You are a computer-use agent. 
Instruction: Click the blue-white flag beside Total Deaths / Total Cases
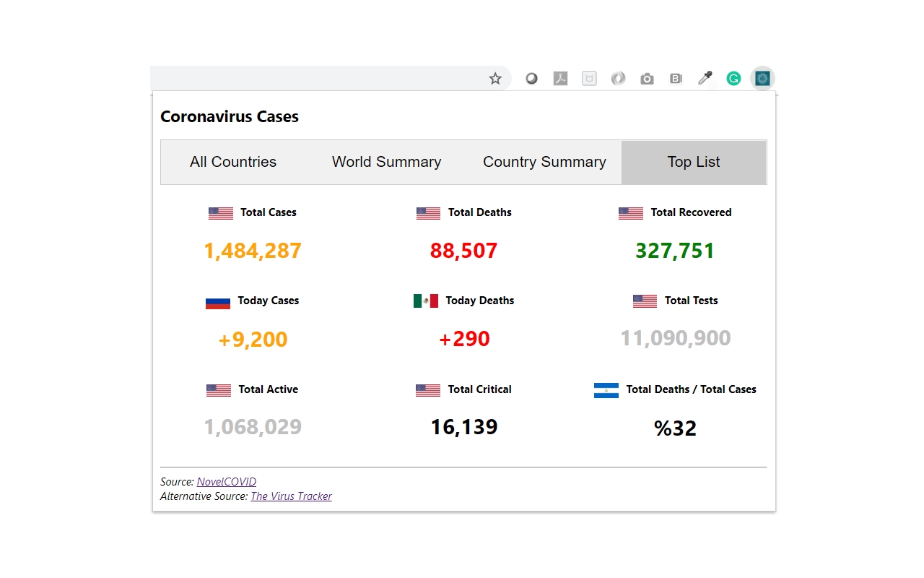(x=606, y=390)
